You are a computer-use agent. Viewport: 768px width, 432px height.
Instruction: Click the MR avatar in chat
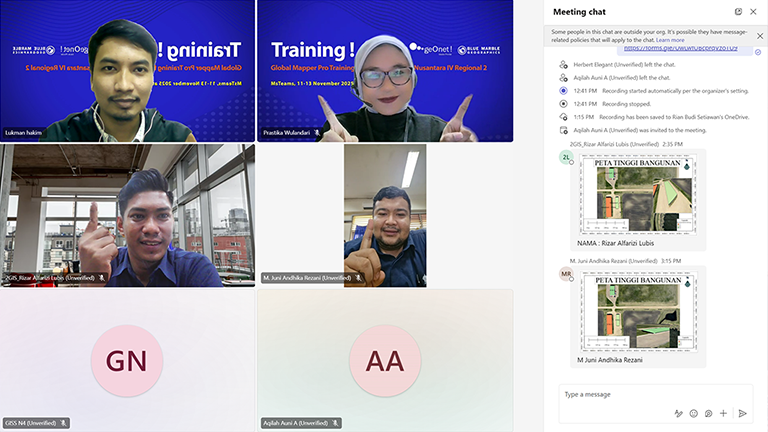pos(566,273)
